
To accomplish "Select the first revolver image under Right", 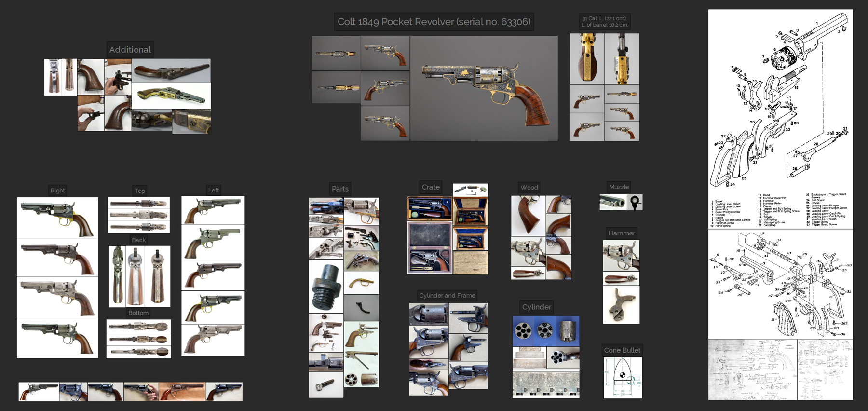I will click(57, 218).
